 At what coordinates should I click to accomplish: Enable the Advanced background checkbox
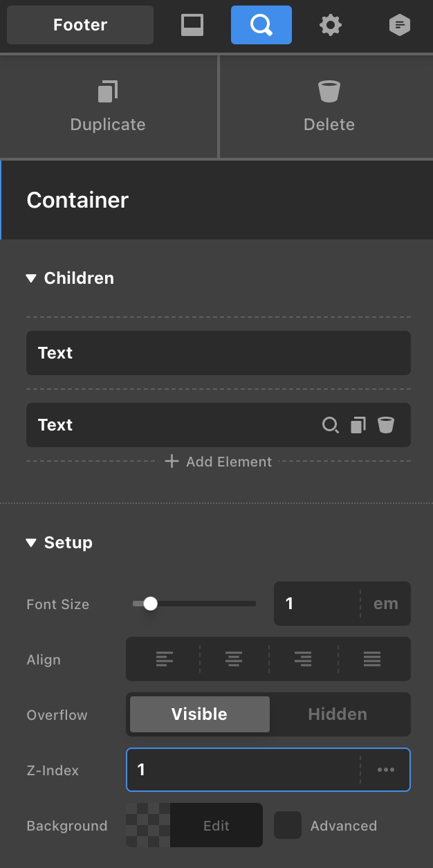point(288,825)
